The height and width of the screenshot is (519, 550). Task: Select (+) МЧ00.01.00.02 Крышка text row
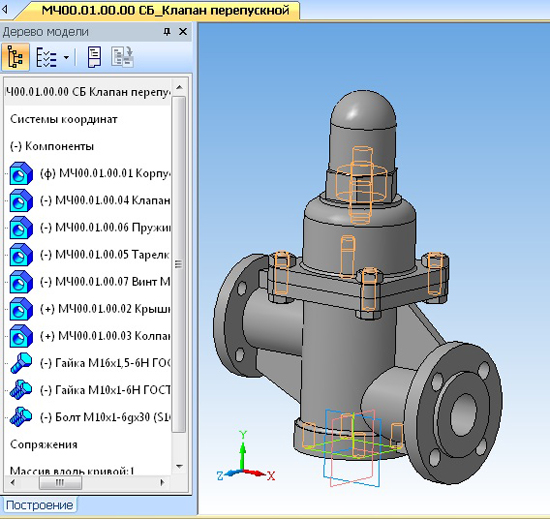(x=105, y=309)
